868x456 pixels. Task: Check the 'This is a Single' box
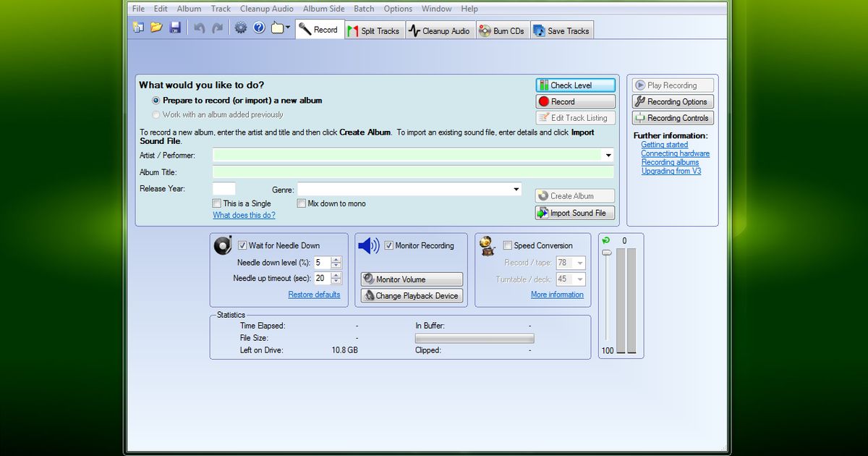pos(216,203)
